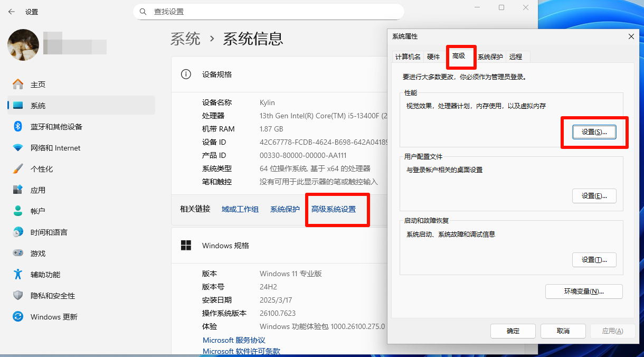Open 网络和 Internet wifi icon
The image size is (644, 357).
[x=18, y=148]
